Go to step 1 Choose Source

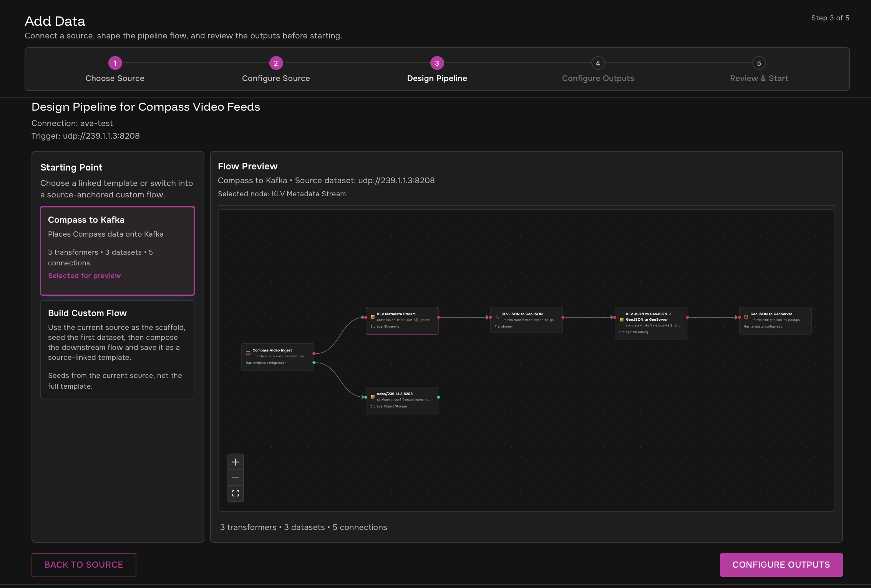(115, 70)
